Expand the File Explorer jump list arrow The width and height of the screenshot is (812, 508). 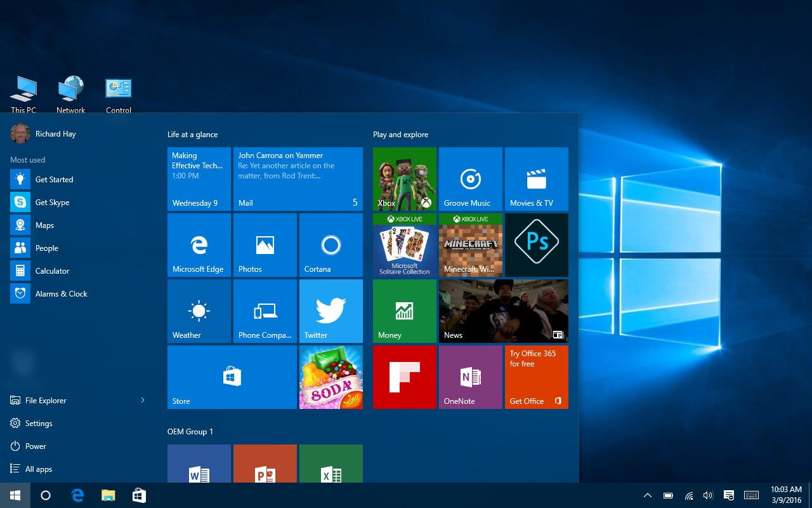[143, 400]
